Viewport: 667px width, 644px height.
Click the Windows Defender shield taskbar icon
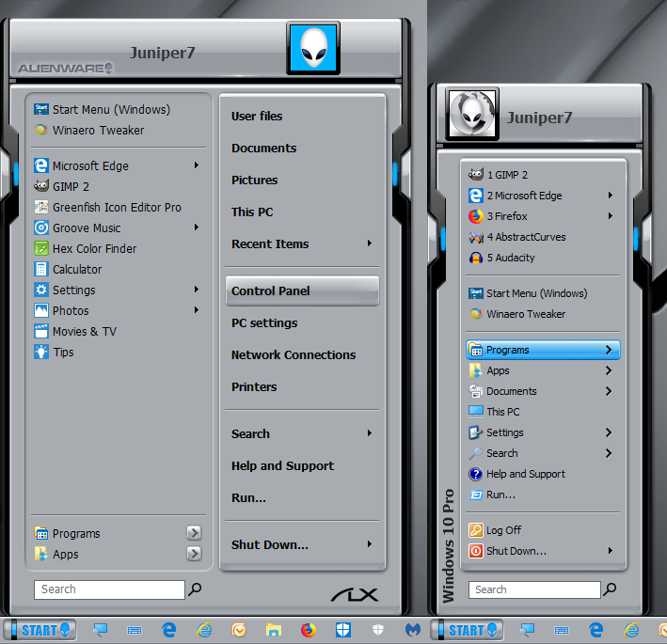point(342,630)
